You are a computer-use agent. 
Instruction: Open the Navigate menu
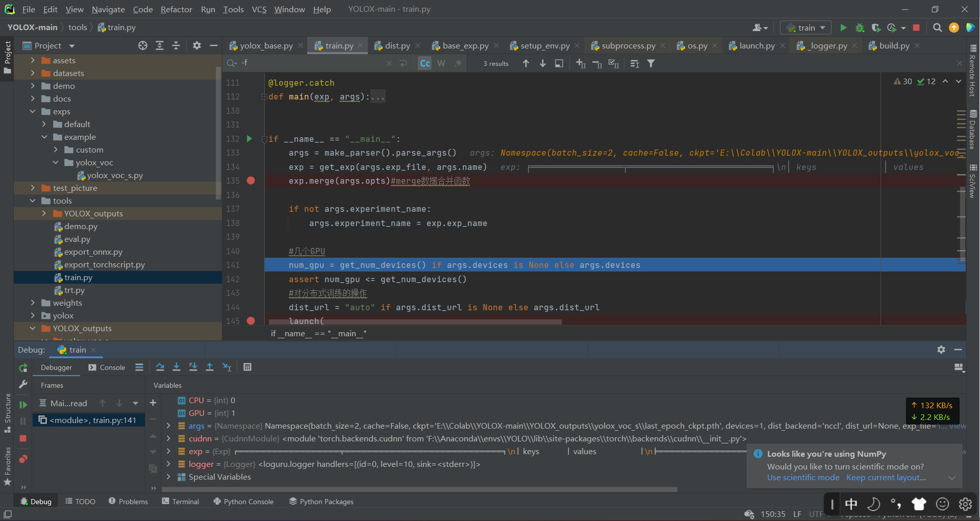(108, 9)
